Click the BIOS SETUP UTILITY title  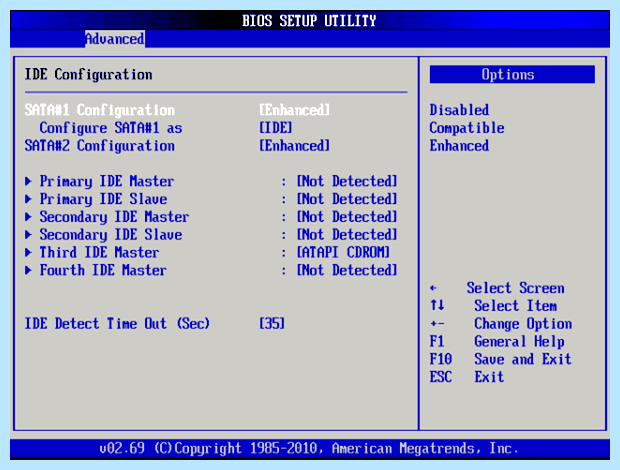click(x=309, y=21)
